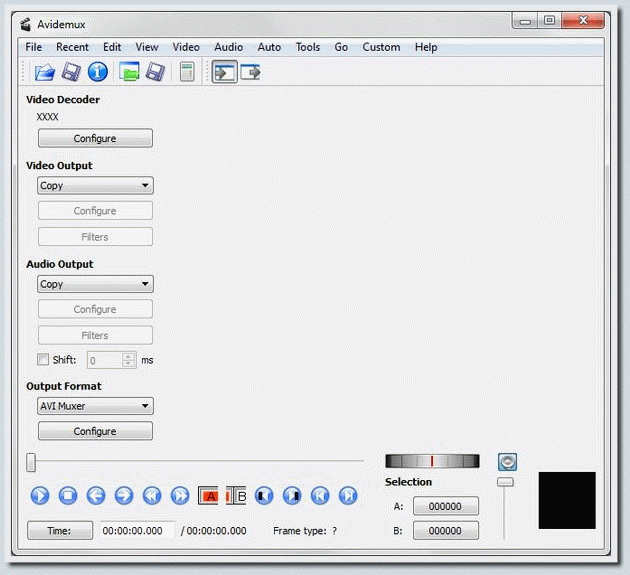The image size is (630, 575).
Task: Select the output preview mode icon
Action: (250, 72)
